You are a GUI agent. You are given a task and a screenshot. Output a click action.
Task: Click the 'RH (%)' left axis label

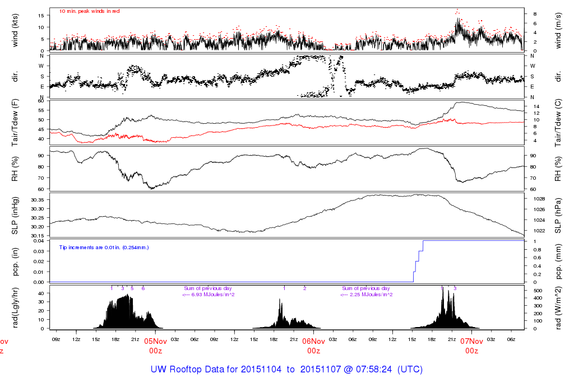15,169
